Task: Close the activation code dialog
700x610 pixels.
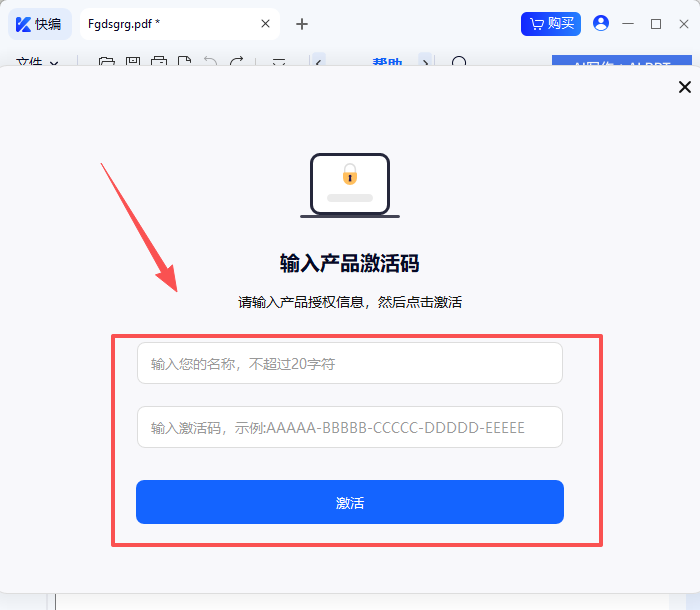Action: 684,87
